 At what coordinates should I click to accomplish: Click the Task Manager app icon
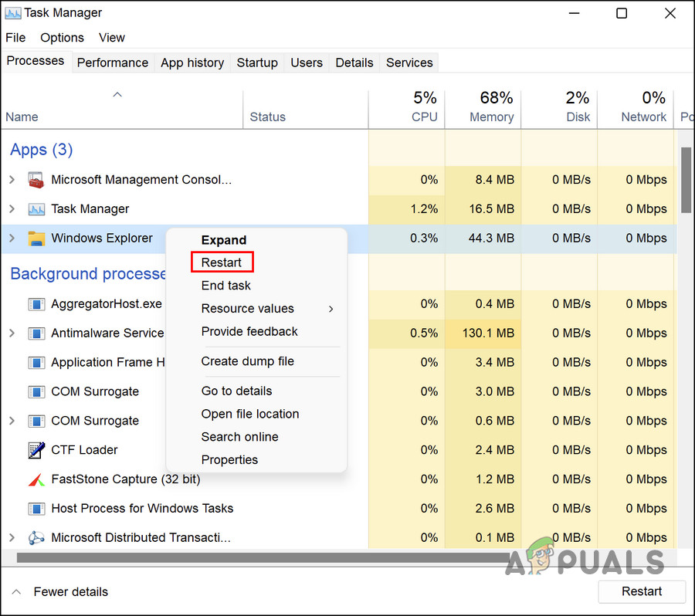pos(36,208)
